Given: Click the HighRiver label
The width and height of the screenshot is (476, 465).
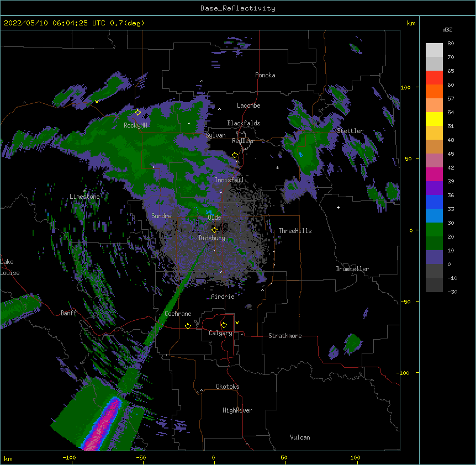Looking at the screenshot, I should (237, 410).
